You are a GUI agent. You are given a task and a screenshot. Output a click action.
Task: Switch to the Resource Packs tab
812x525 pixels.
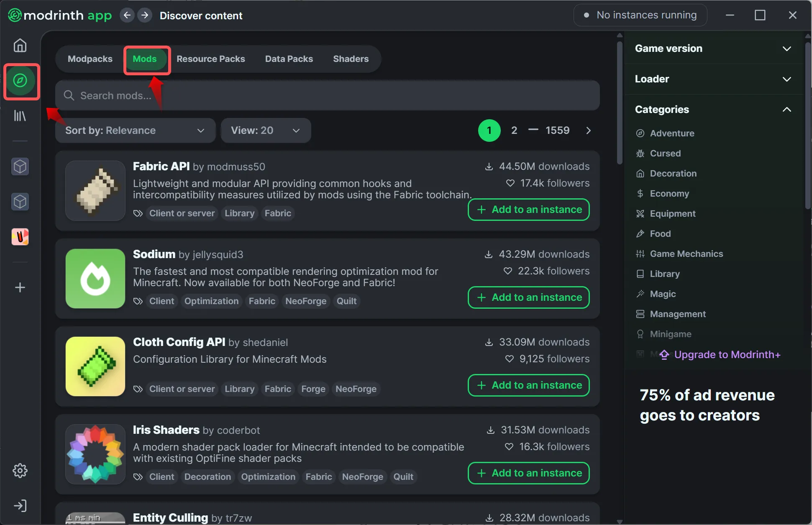(210, 59)
